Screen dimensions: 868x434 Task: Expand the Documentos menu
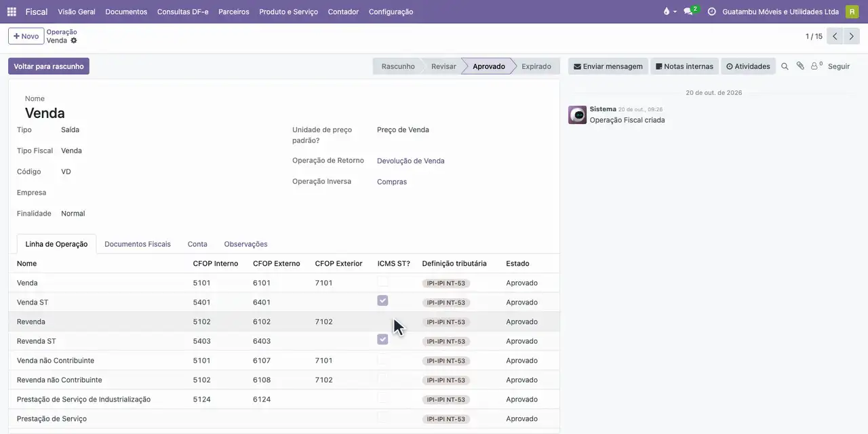click(x=126, y=12)
